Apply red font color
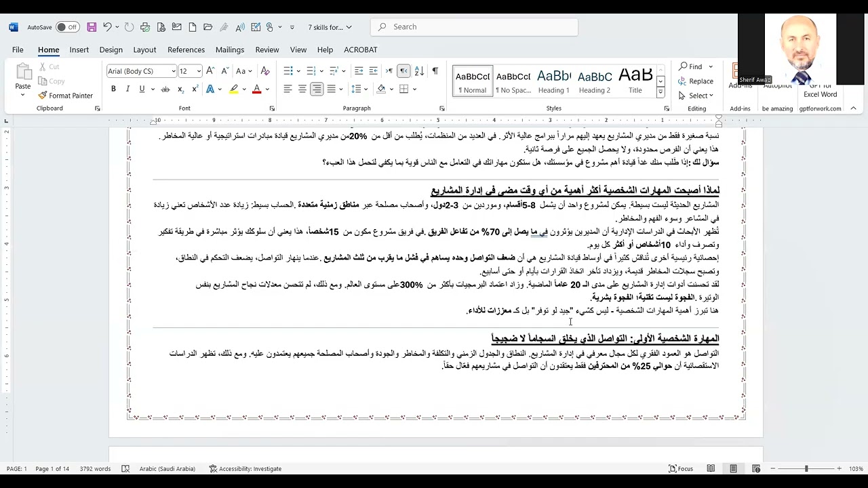The height and width of the screenshot is (488, 868). [256, 89]
